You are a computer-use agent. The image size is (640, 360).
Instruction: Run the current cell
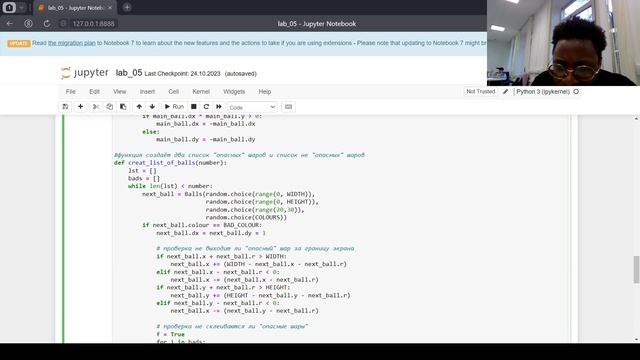point(174,107)
